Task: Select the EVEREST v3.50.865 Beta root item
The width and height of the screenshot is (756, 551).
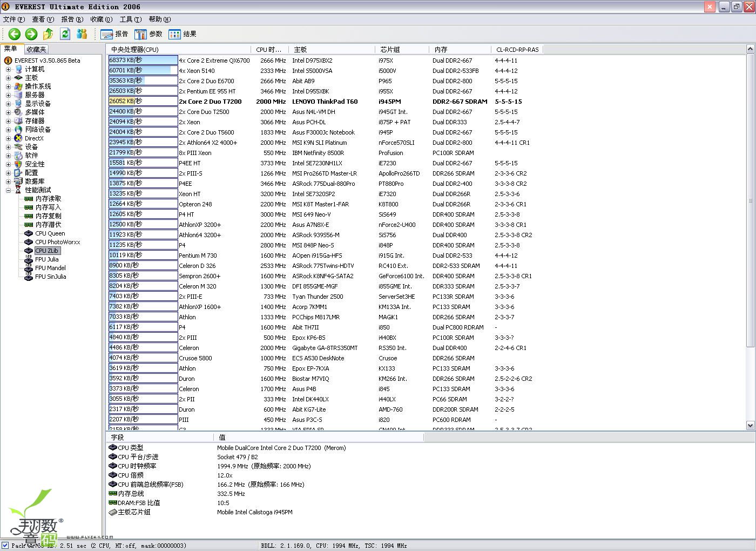Action: [x=47, y=61]
